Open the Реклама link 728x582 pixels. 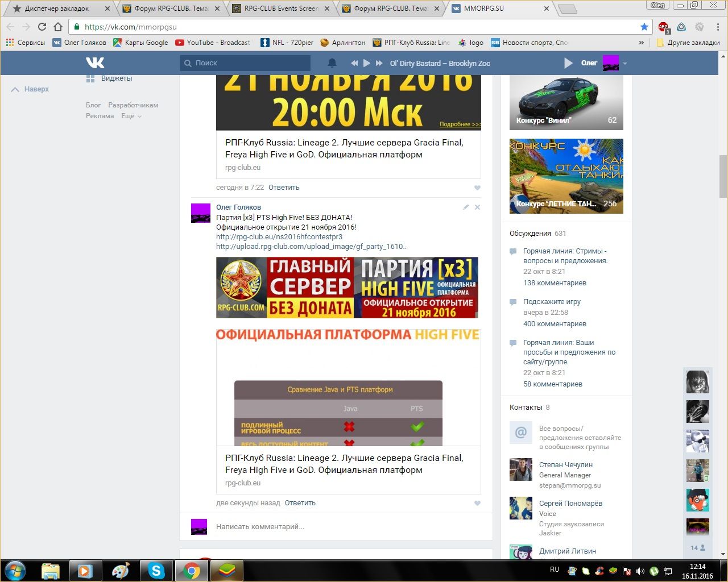pos(100,116)
